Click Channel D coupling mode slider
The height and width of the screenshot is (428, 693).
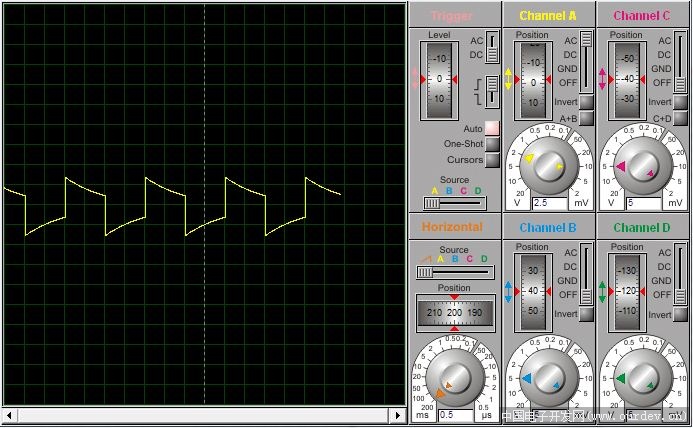680,274
